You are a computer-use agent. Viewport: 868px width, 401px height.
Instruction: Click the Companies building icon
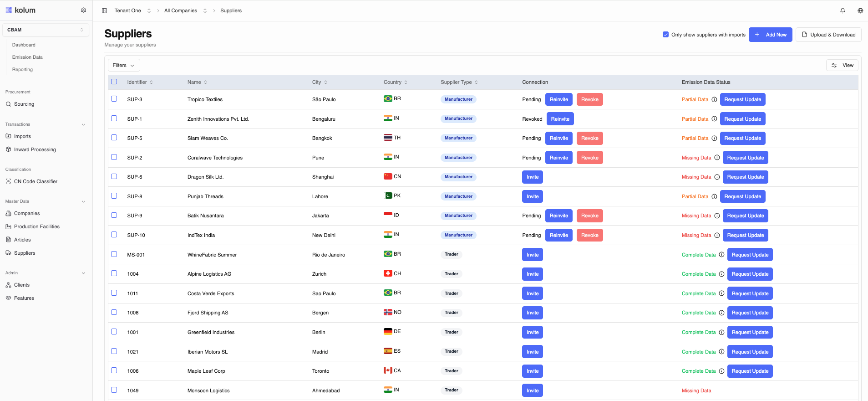8,213
